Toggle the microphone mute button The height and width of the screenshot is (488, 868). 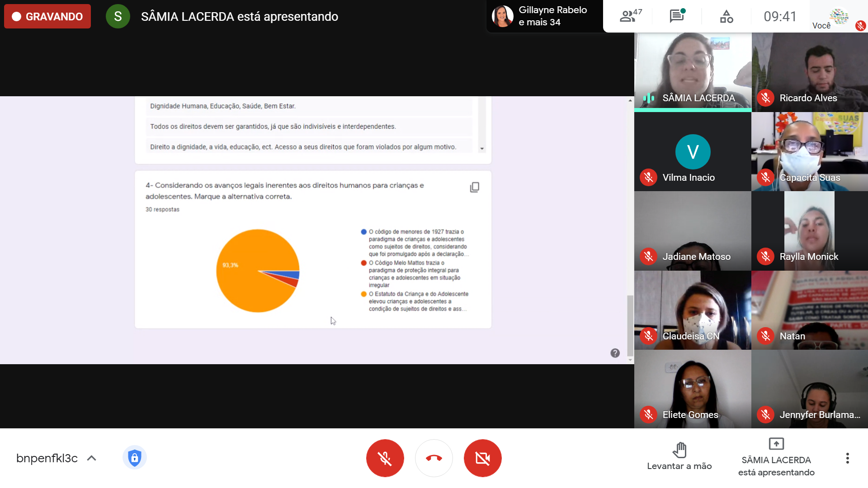click(385, 458)
